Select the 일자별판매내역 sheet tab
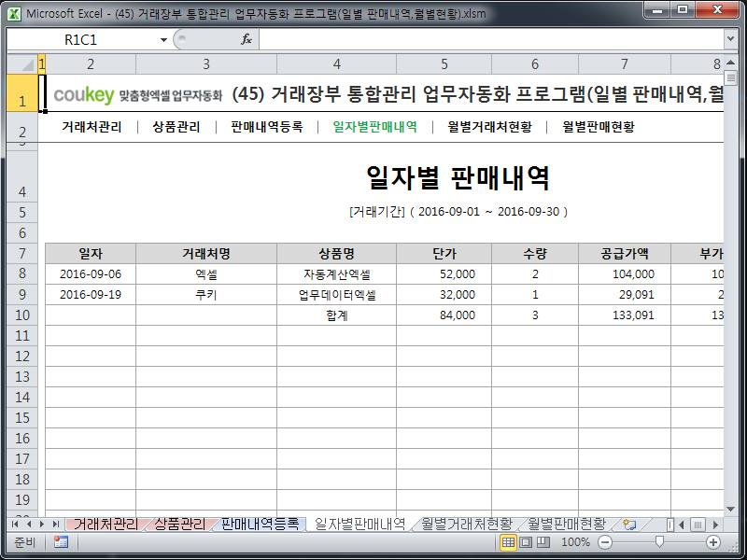747x560 pixels. click(x=360, y=525)
